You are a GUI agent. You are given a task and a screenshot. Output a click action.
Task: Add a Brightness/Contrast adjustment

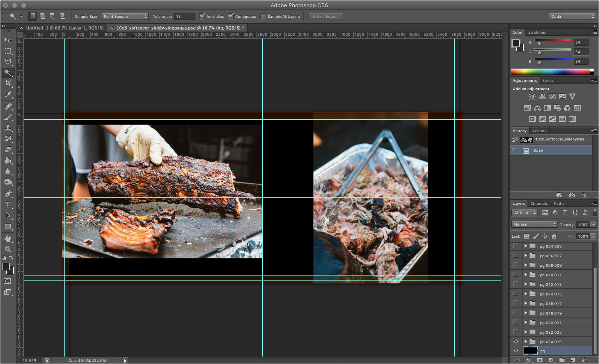coord(532,97)
